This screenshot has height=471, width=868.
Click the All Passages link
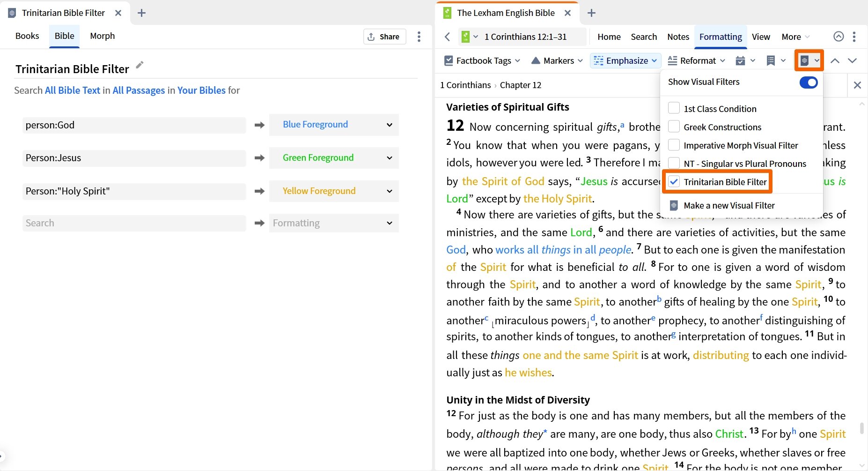139,90
